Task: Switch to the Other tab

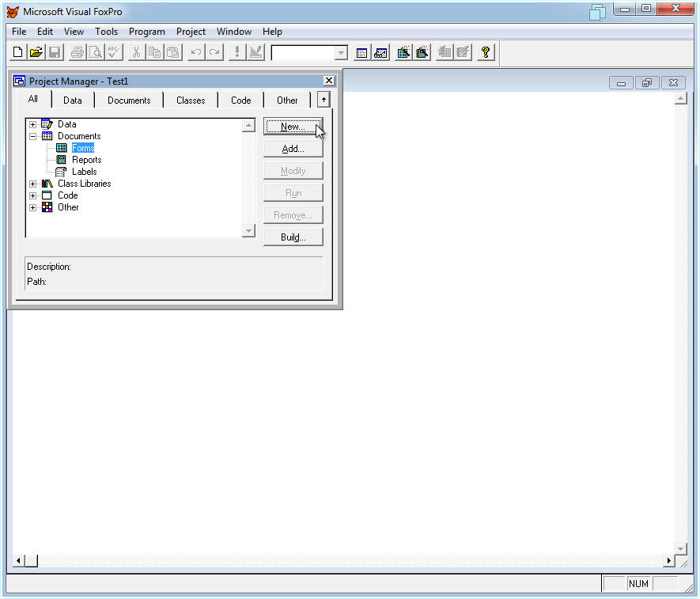Action: [287, 100]
